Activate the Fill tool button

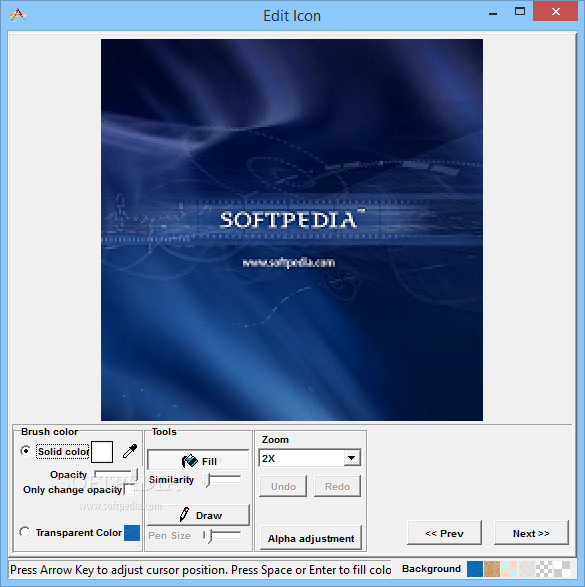(x=198, y=460)
